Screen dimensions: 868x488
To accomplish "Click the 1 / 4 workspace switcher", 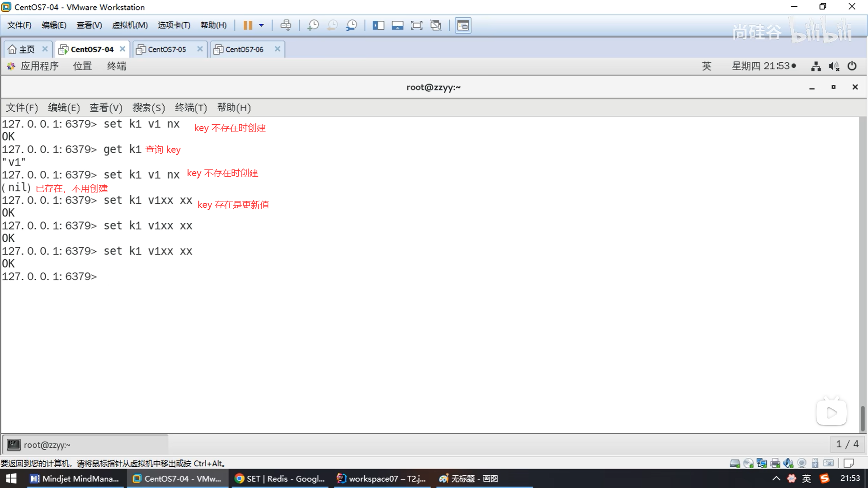I will (x=847, y=444).
